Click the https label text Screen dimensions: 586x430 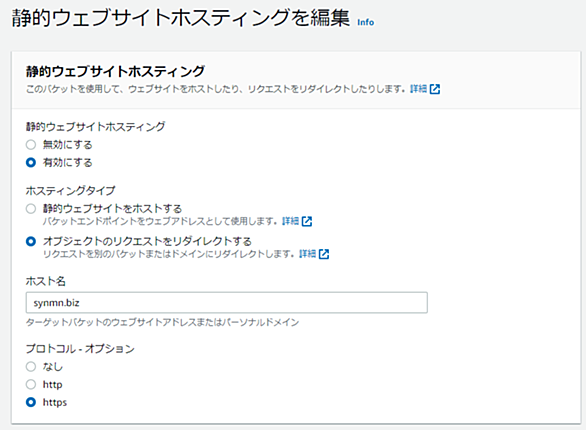pyautogui.click(x=55, y=402)
